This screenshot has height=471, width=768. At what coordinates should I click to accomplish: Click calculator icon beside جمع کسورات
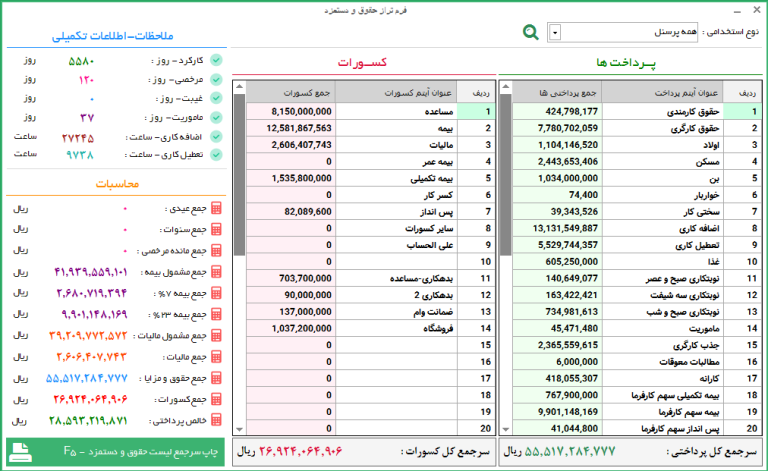coord(216,398)
